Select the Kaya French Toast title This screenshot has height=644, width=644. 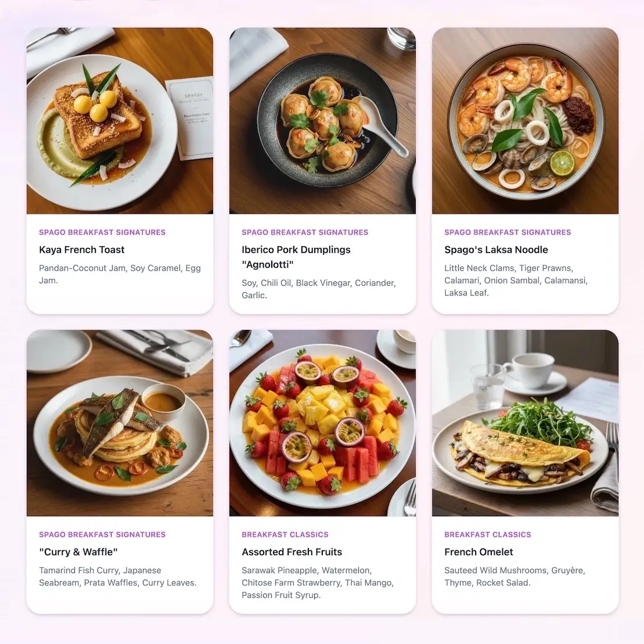(82, 250)
